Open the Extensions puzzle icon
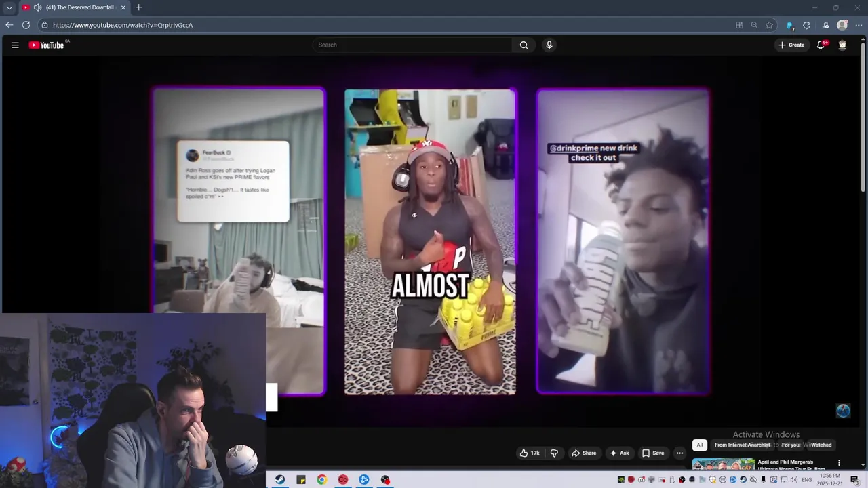The image size is (868, 488). click(806, 25)
